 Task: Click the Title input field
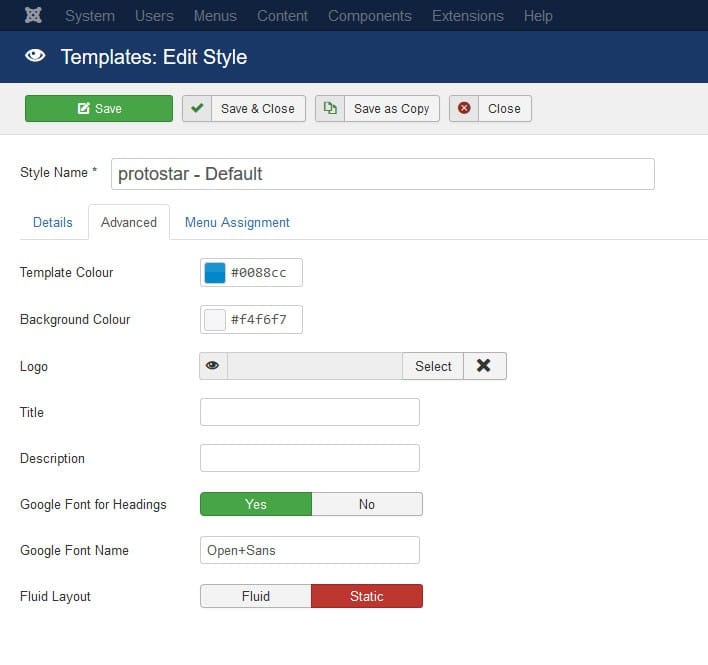(310, 412)
